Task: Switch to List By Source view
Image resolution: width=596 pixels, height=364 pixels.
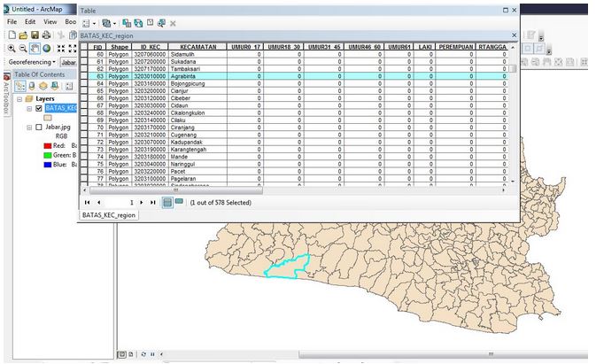Action: coord(32,86)
